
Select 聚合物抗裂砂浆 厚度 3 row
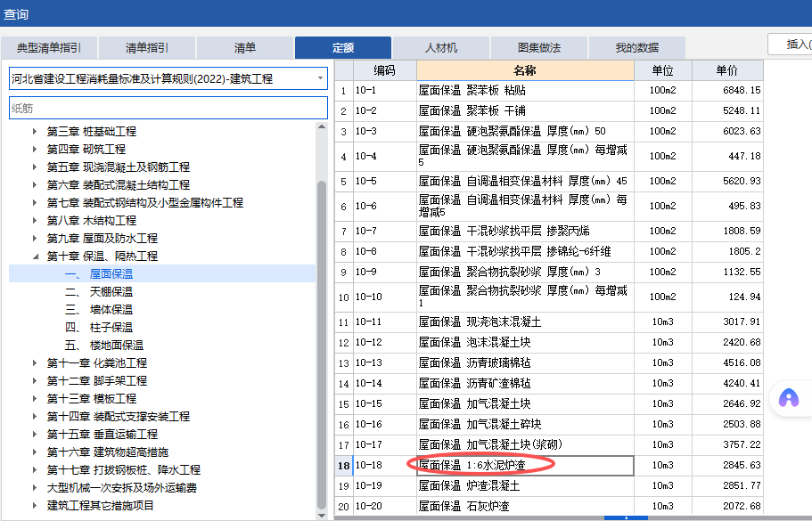click(x=549, y=273)
